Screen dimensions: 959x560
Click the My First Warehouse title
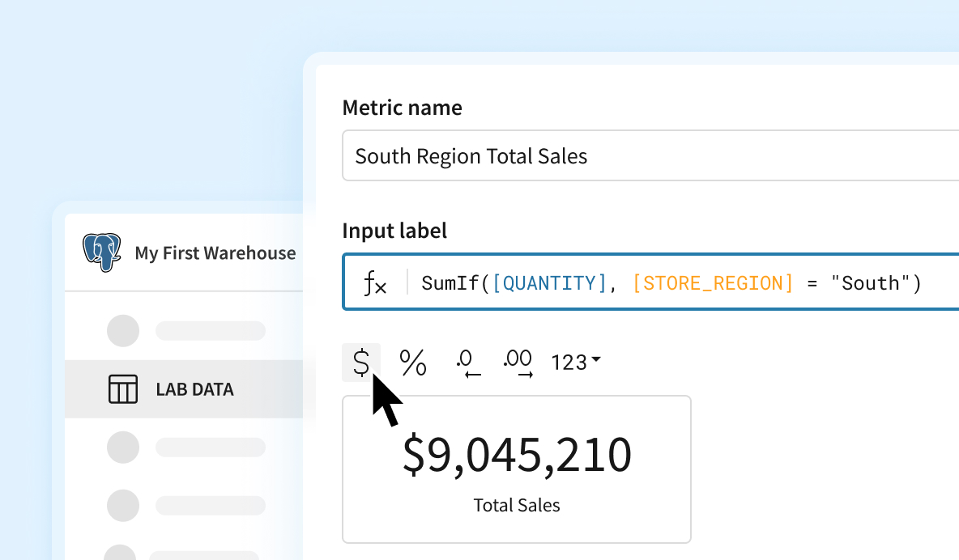[x=215, y=252]
